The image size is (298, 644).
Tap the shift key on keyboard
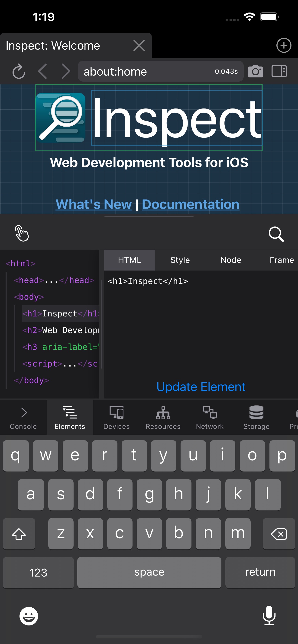coord(19,534)
